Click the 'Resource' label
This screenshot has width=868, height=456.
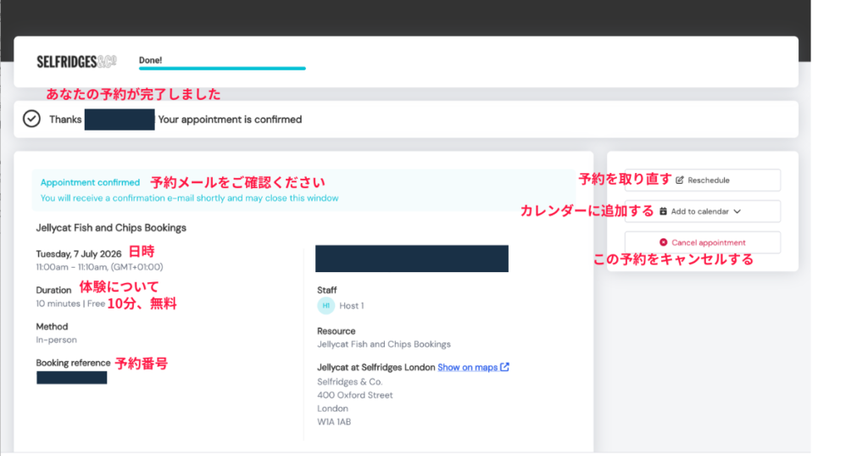tap(336, 331)
